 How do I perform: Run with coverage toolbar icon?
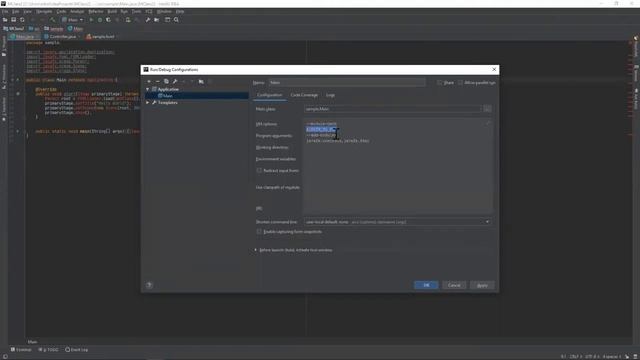108,20
